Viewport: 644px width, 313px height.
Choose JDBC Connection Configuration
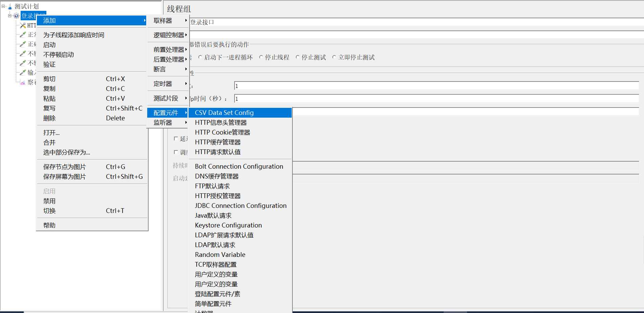240,206
